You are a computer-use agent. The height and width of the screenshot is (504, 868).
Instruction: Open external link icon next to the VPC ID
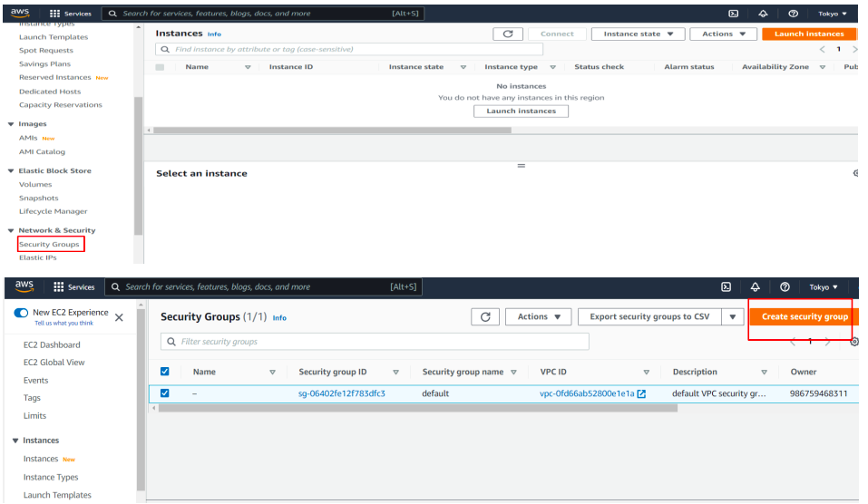click(x=641, y=393)
